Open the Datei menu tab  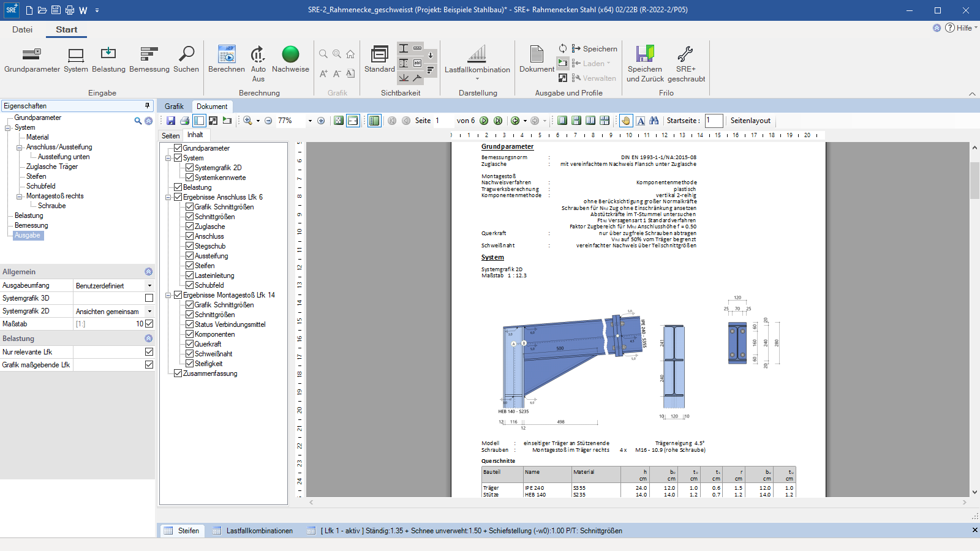(x=22, y=29)
